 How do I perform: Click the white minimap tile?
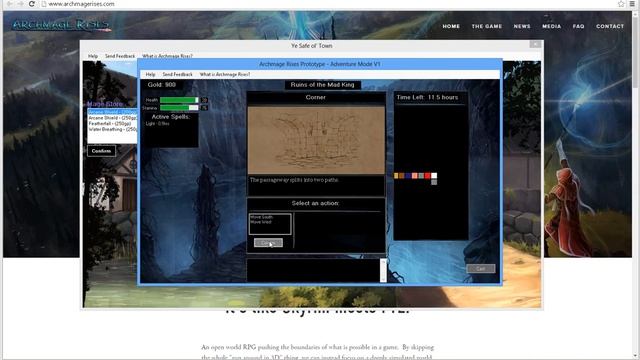tap(434, 176)
